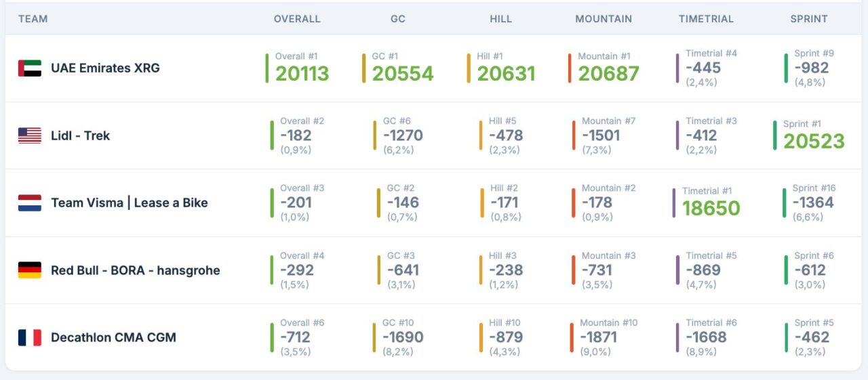The height and width of the screenshot is (380, 868).
Task: Click Lidl - Trek sprint score 20523
Action: tap(814, 141)
